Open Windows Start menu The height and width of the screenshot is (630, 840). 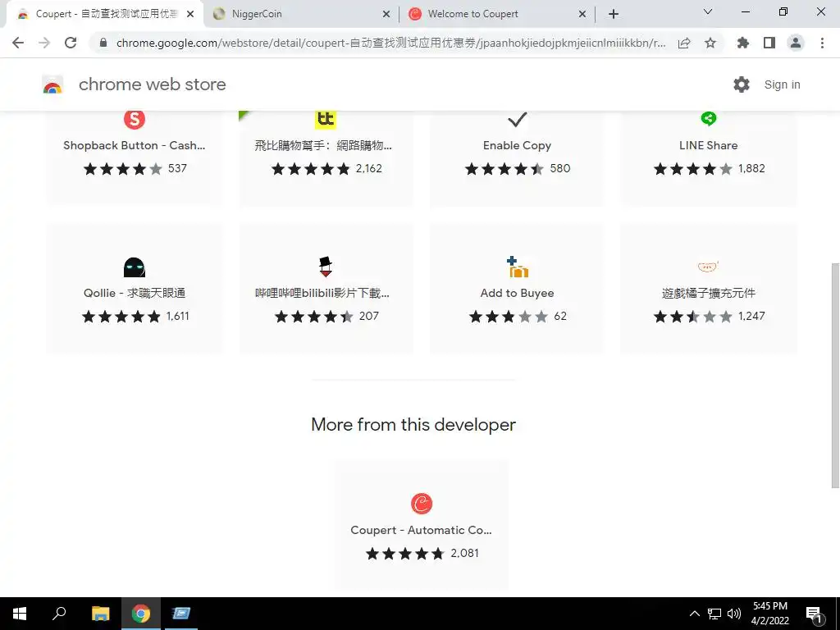[x=20, y=614]
